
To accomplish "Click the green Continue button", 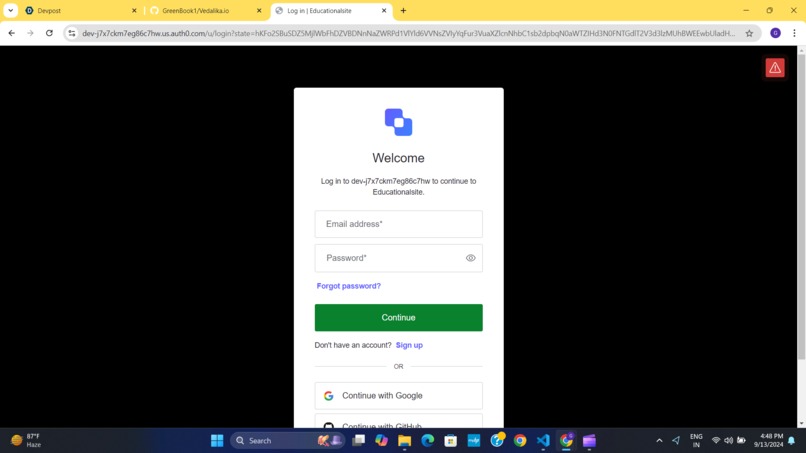I will [398, 318].
